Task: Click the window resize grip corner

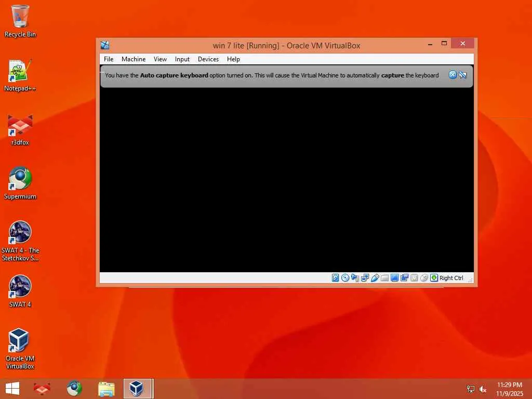Action: pyautogui.click(x=470, y=280)
